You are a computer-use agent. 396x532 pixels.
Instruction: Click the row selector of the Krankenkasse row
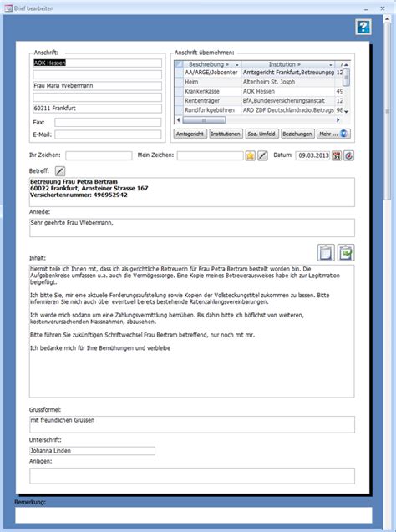pyautogui.click(x=179, y=91)
